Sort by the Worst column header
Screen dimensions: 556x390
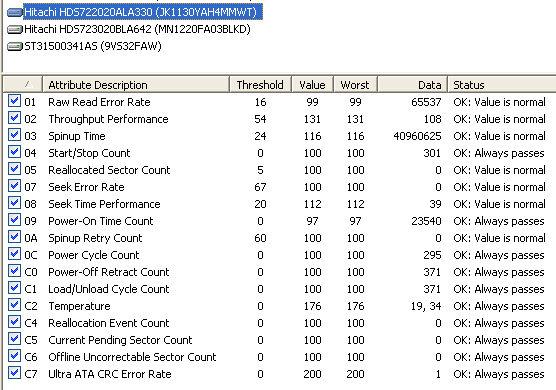[355, 84]
